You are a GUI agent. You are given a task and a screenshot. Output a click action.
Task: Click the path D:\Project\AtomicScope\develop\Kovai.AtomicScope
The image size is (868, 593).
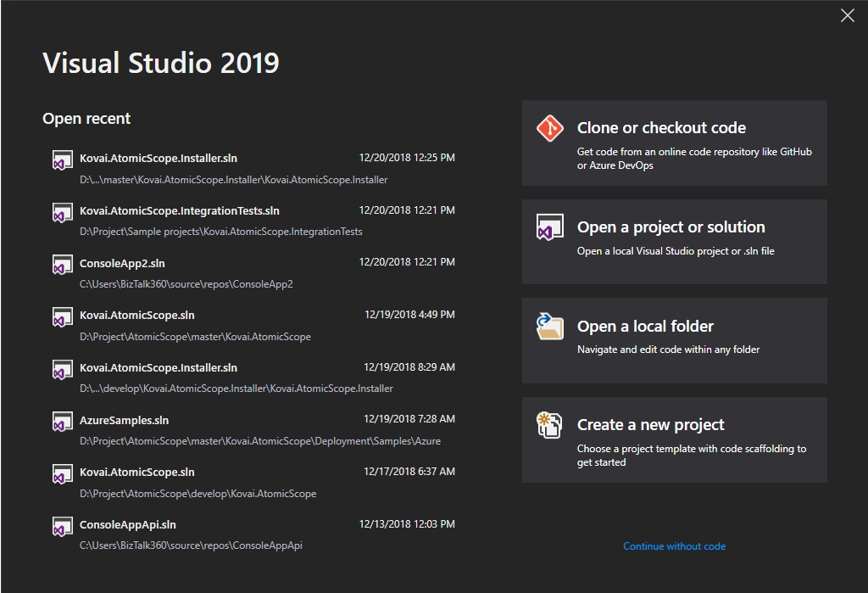pyautogui.click(x=198, y=494)
